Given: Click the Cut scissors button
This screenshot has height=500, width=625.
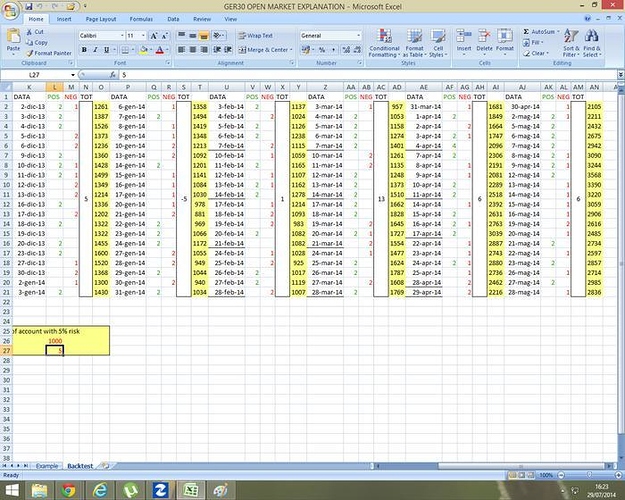Looking at the screenshot, I should pos(35,32).
